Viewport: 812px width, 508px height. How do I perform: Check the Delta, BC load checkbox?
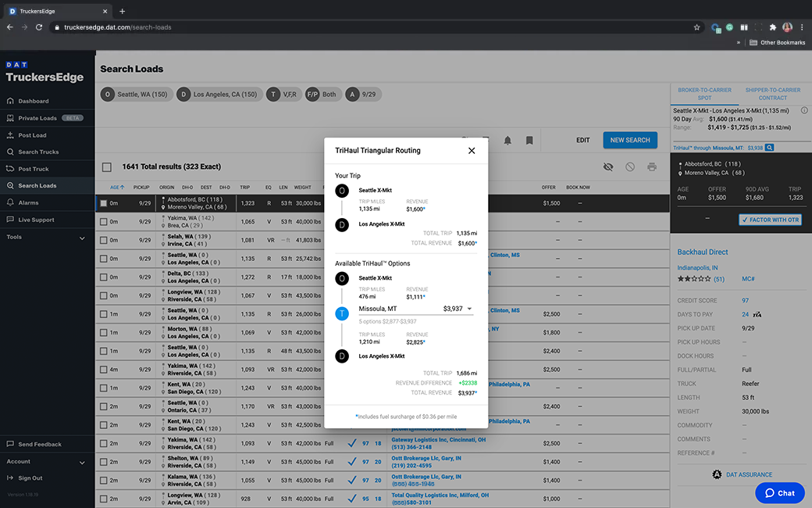click(x=104, y=277)
